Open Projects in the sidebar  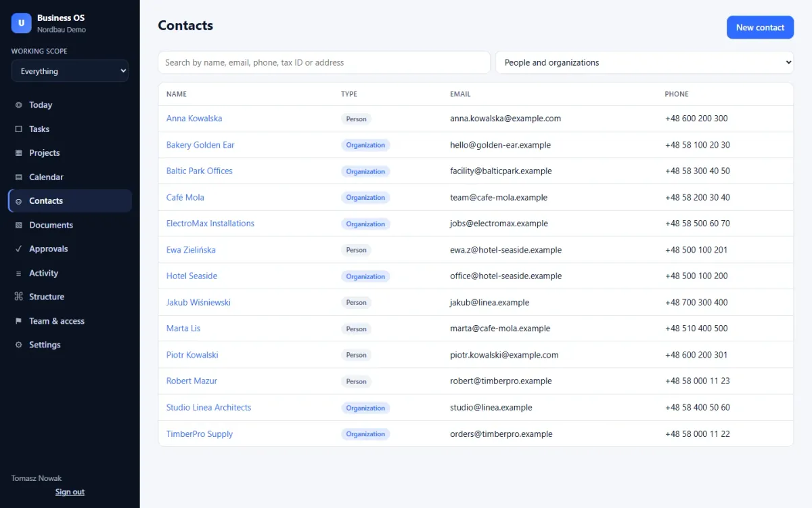click(x=70, y=153)
